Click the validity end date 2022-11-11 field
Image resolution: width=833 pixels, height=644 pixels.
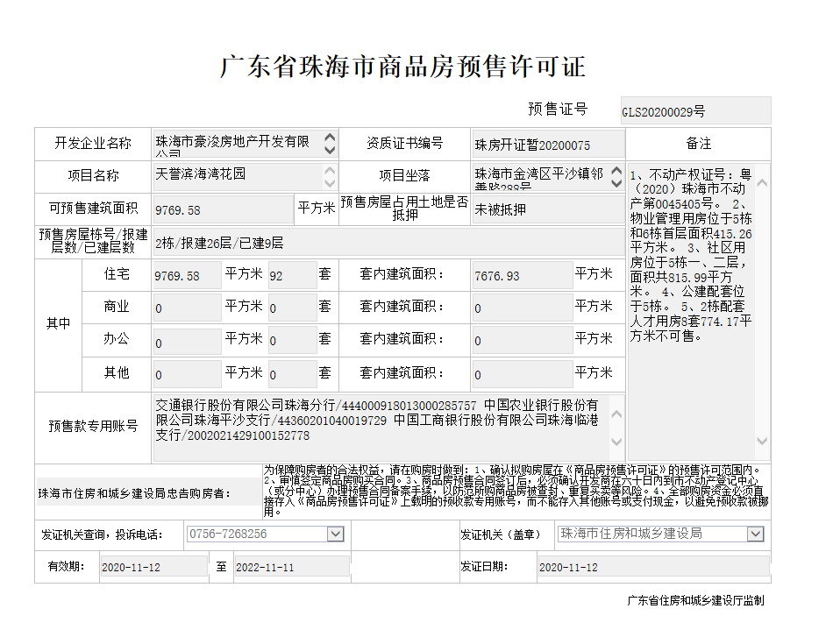(290, 567)
